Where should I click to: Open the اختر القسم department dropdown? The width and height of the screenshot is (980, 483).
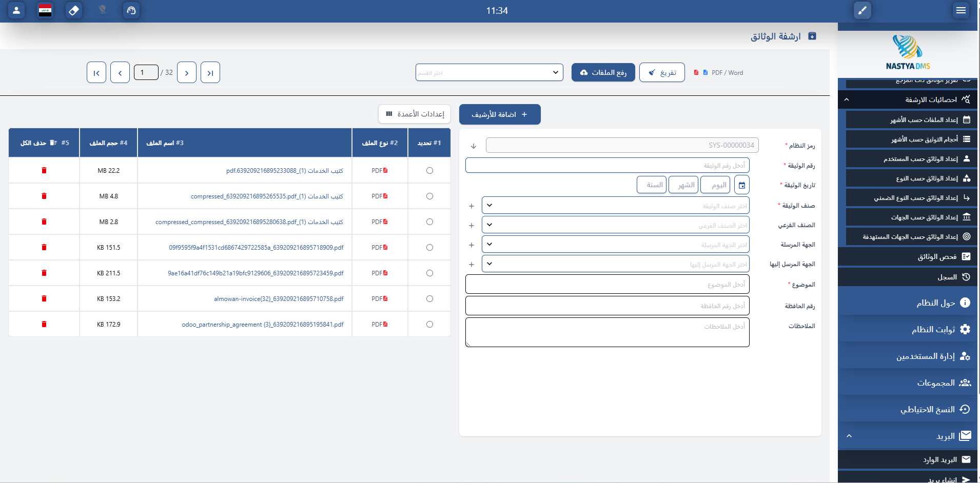489,72
